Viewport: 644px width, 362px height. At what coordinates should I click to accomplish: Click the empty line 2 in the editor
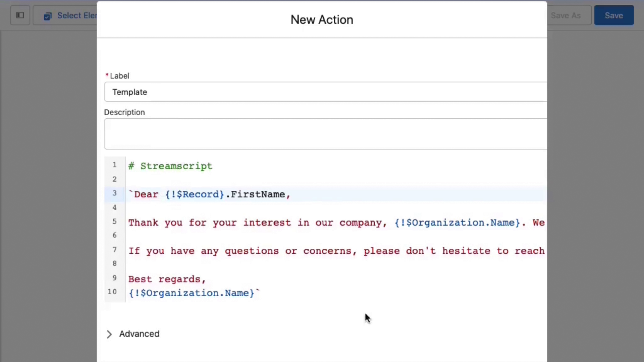click(x=336, y=180)
